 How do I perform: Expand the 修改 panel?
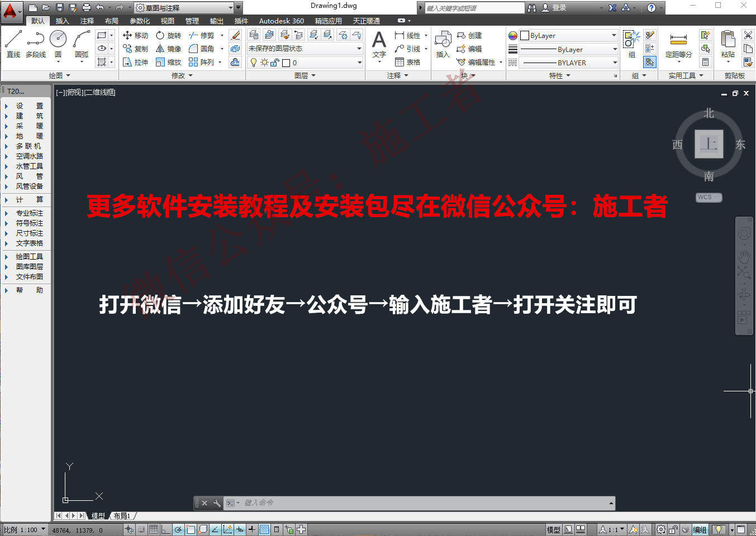(x=182, y=75)
